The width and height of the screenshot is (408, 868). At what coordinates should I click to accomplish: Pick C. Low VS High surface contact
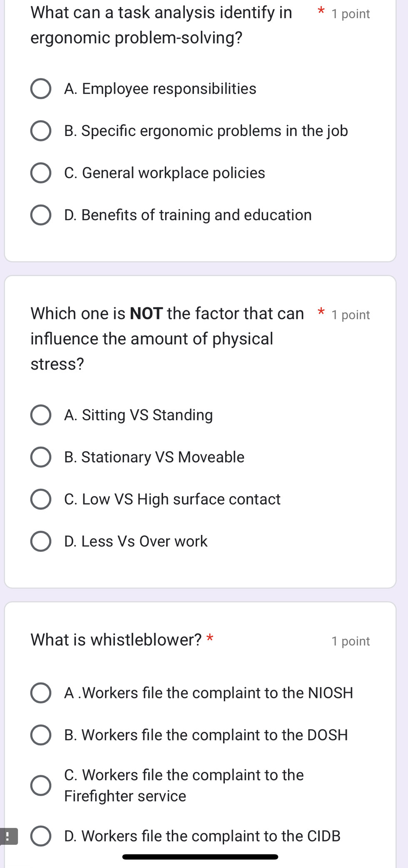pyautogui.click(x=41, y=499)
